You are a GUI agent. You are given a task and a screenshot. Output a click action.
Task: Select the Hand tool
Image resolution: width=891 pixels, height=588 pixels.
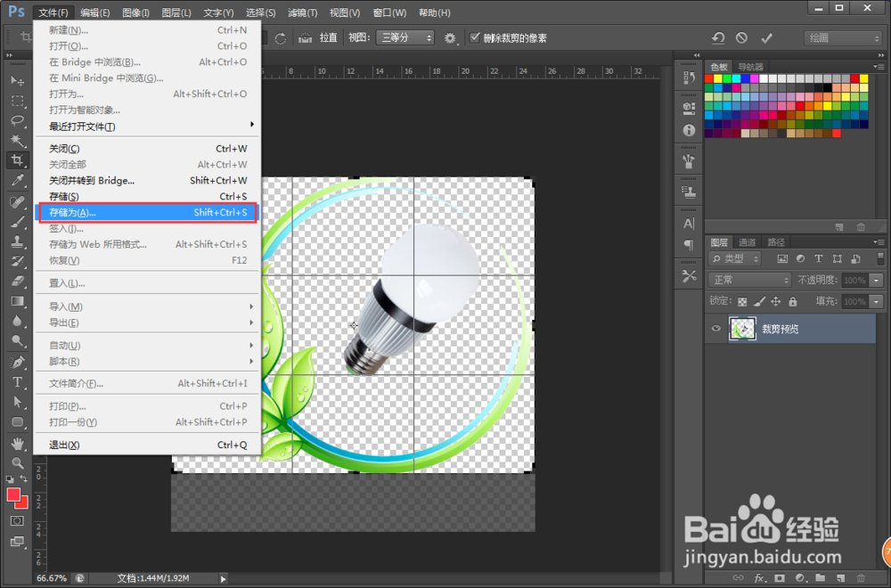click(x=17, y=443)
